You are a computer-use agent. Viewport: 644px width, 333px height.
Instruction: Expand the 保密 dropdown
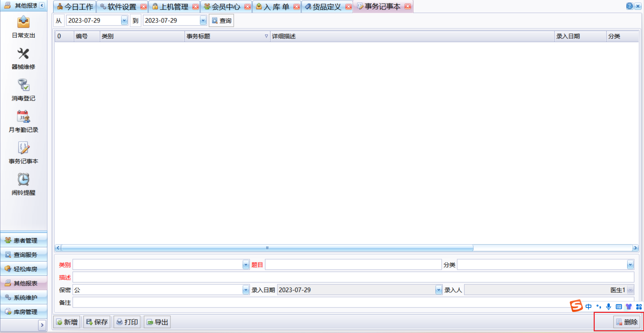(x=246, y=290)
